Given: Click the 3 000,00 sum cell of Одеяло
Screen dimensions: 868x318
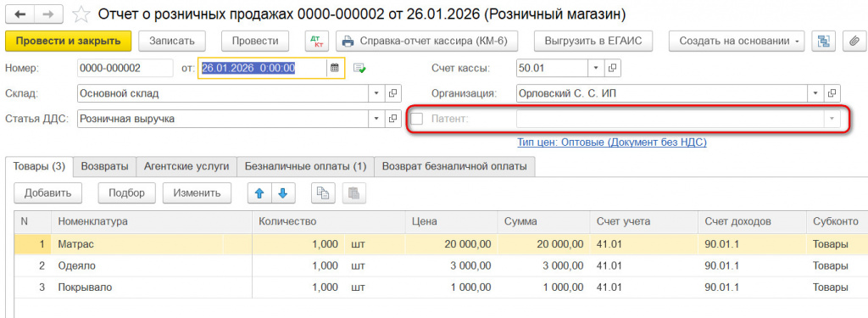Looking at the screenshot, I should [x=543, y=266].
